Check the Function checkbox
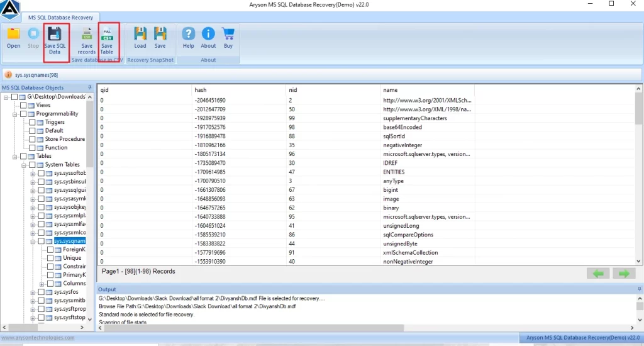Screen dimensions: 644x346 pos(33,148)
